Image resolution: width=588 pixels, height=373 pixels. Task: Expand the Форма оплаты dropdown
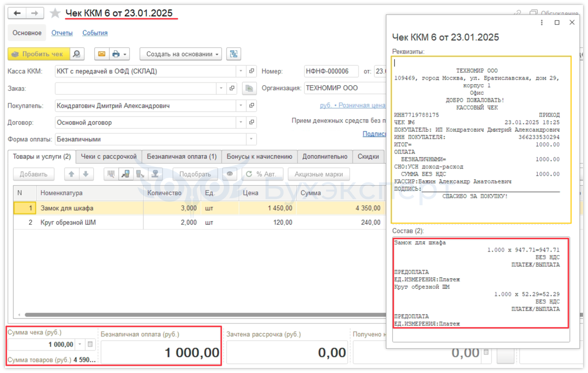(251, 140)
